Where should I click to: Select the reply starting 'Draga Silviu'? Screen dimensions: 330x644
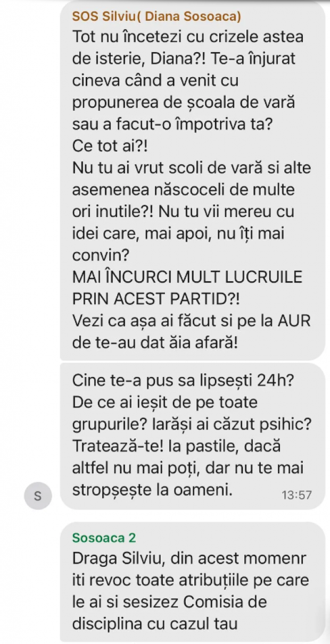tap(192, 582)
